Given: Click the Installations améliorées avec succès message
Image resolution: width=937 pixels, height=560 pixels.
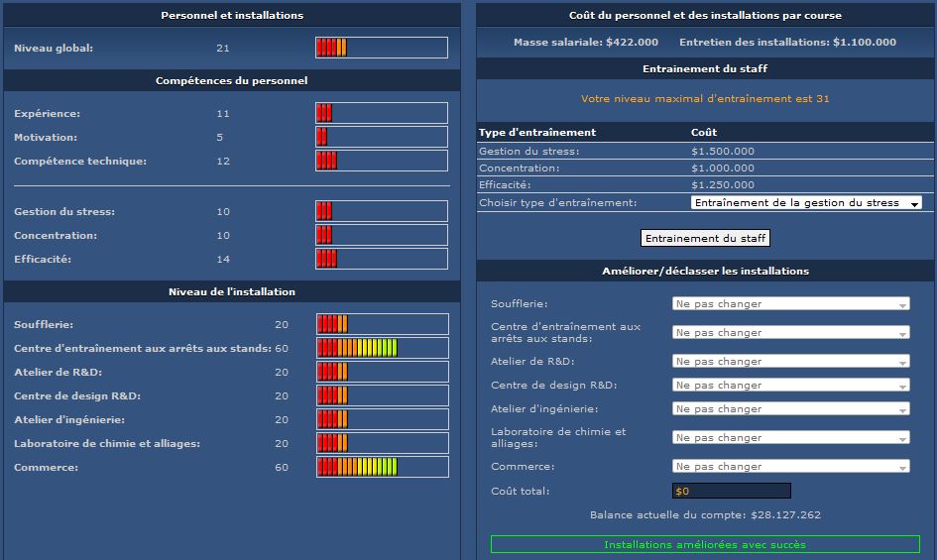Looking at the screenshot, I should click(705, 544).
